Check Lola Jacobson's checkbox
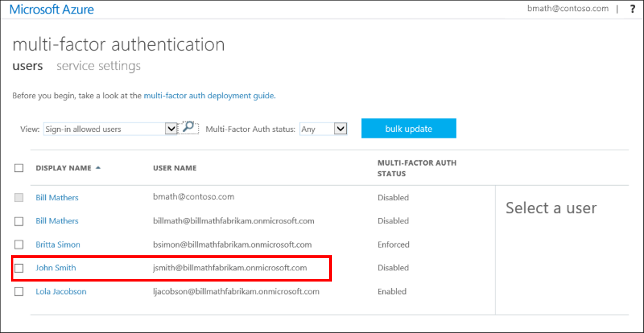The height and width of the screenshot is (333, 644). [19, 291]
